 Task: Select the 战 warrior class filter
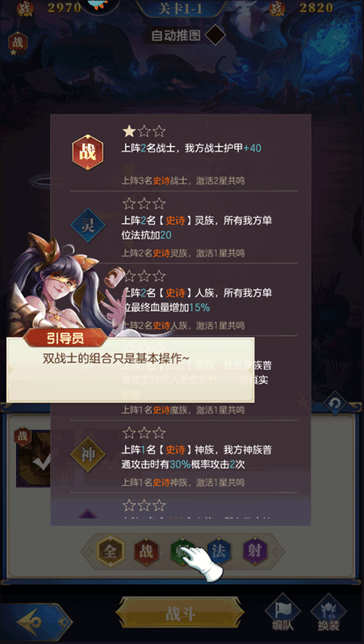point(146,551)
